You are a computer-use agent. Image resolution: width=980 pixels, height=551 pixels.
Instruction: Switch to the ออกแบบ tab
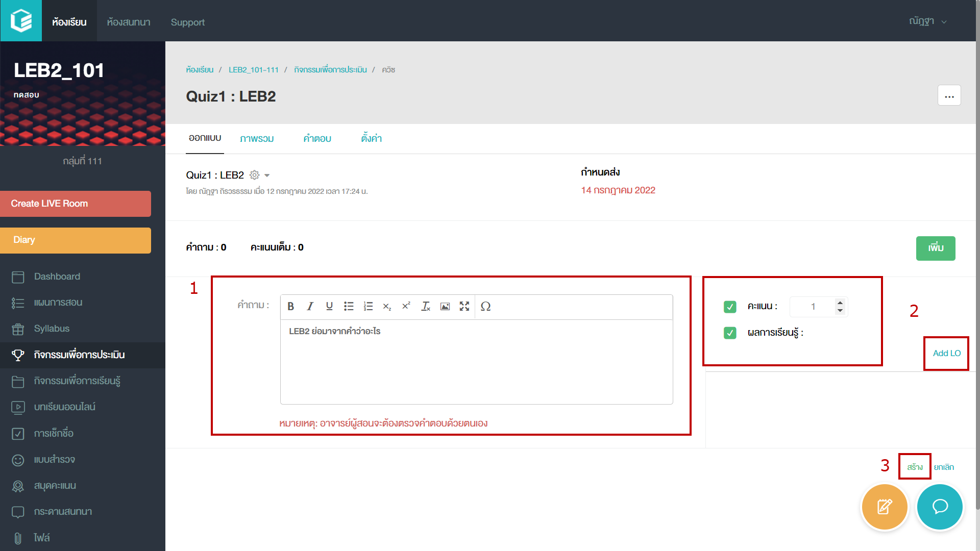pos(205,138)
